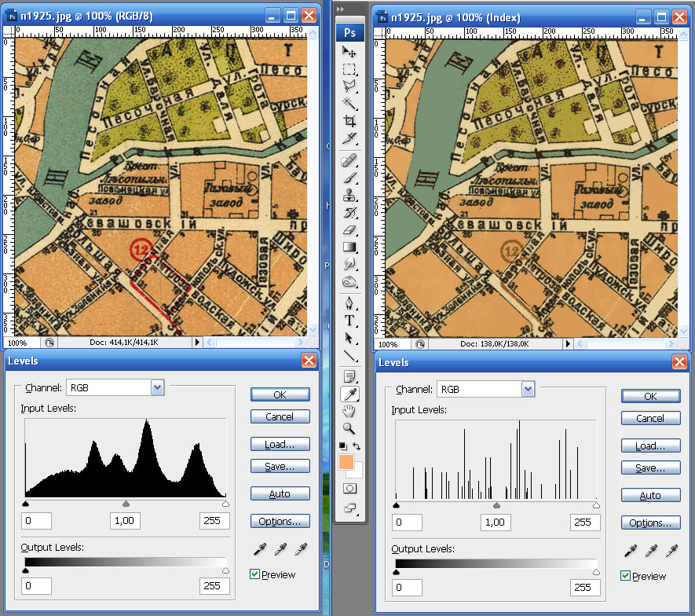The image size is (695, 616).
Task: Select the Move tool in the toolbox
Action: pyautogui.click(x=349, y=52)
